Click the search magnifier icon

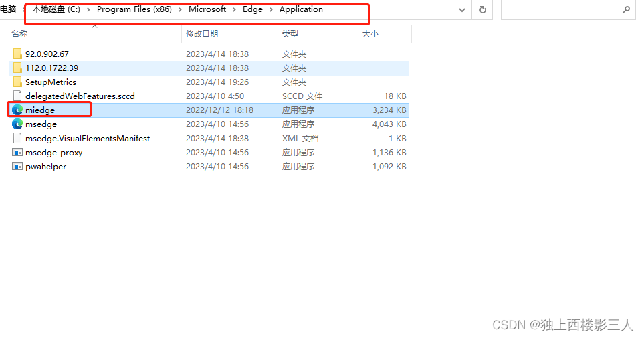point(626,10)
